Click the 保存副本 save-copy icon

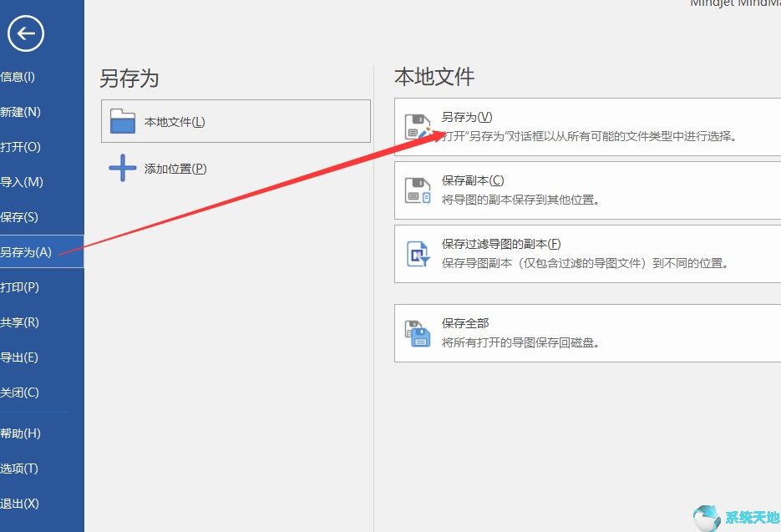click(x=417, y=189)
